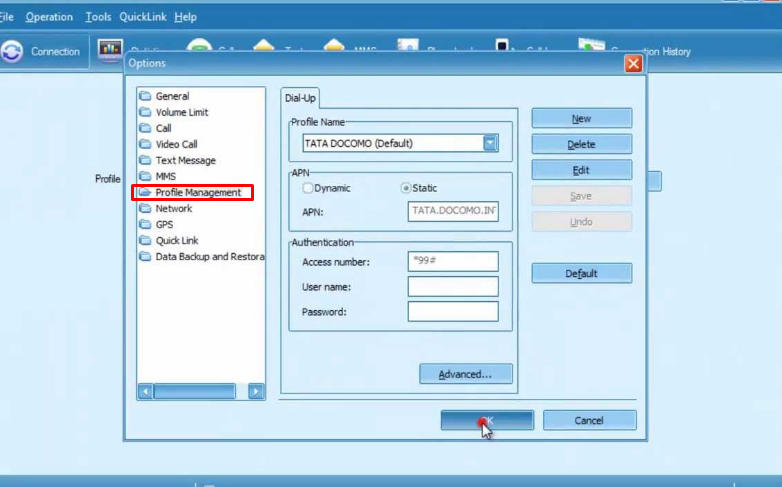
Task: Switch to the Dial-Up tab
Action: pyautogui.click(x=300, y=98)
